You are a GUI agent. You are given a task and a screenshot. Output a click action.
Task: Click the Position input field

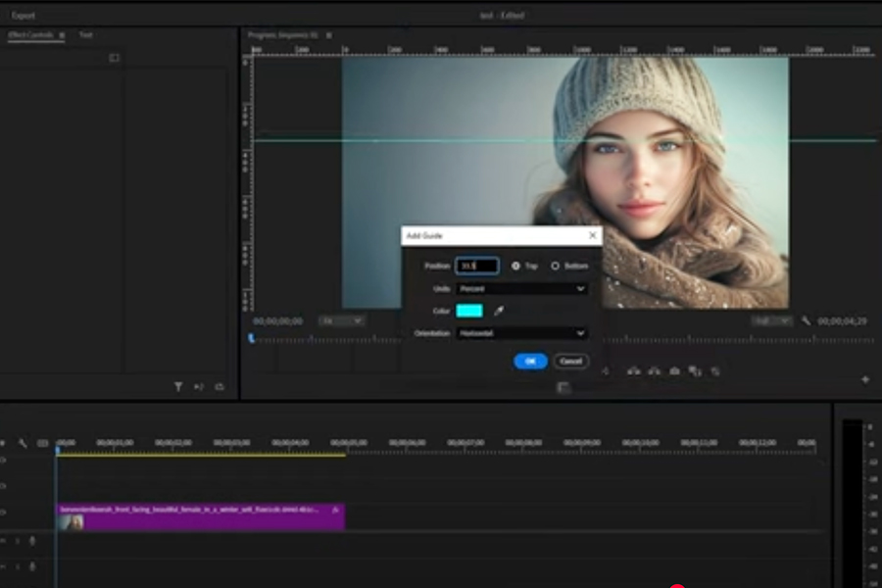coord(476,266)
